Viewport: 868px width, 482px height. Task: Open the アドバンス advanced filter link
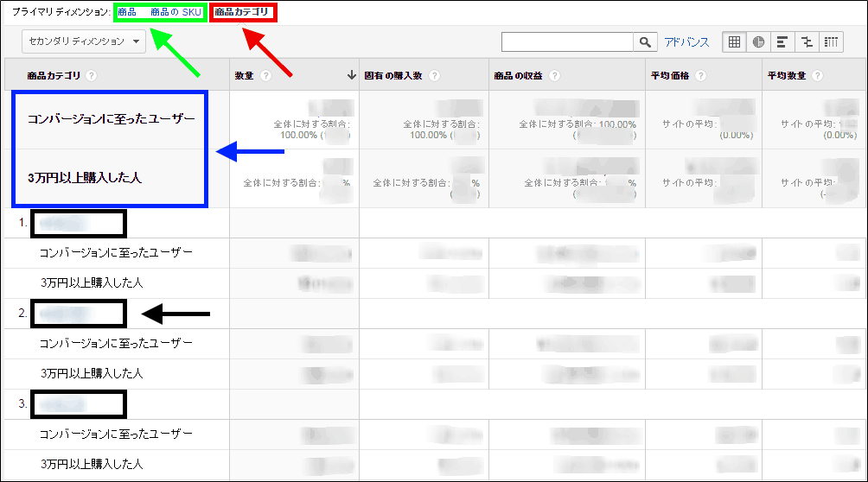[x=686, y=42]
